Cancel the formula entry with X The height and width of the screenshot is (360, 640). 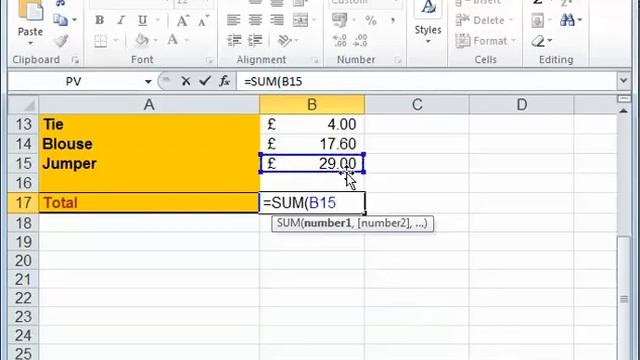click(186, 81)
